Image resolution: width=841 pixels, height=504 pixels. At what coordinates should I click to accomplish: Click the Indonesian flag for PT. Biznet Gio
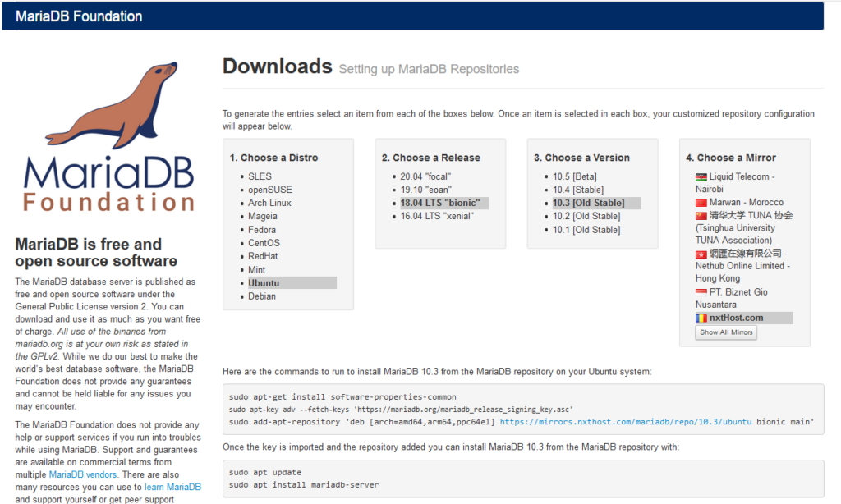pos(701,291)
